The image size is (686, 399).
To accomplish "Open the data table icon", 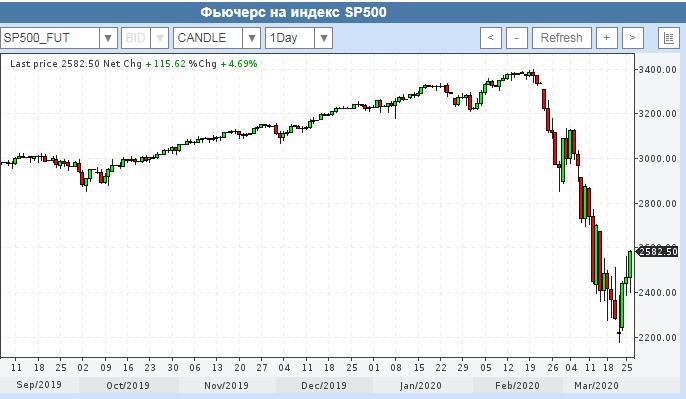I will tap(668, 38).
